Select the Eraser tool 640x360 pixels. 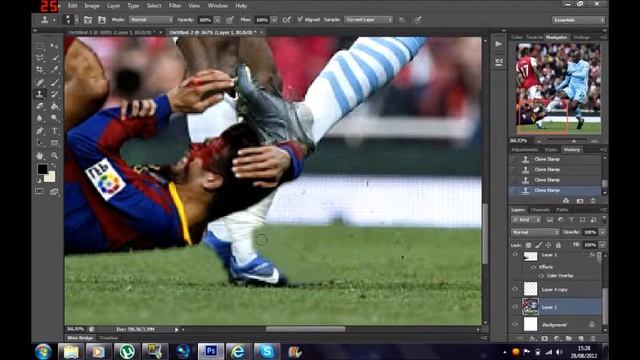pyautogui.click(x=40, y=106)
